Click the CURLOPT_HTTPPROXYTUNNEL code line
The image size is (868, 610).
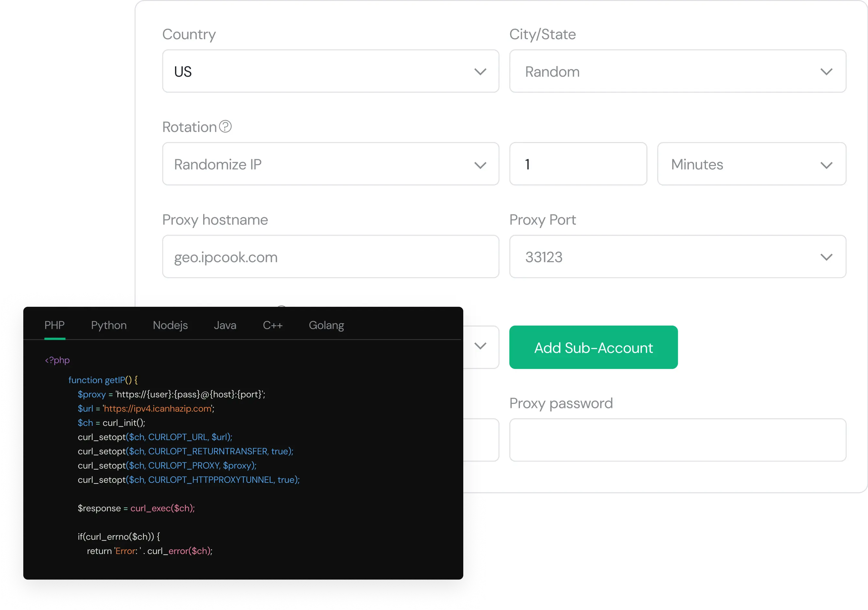click(x=189, y=480)
